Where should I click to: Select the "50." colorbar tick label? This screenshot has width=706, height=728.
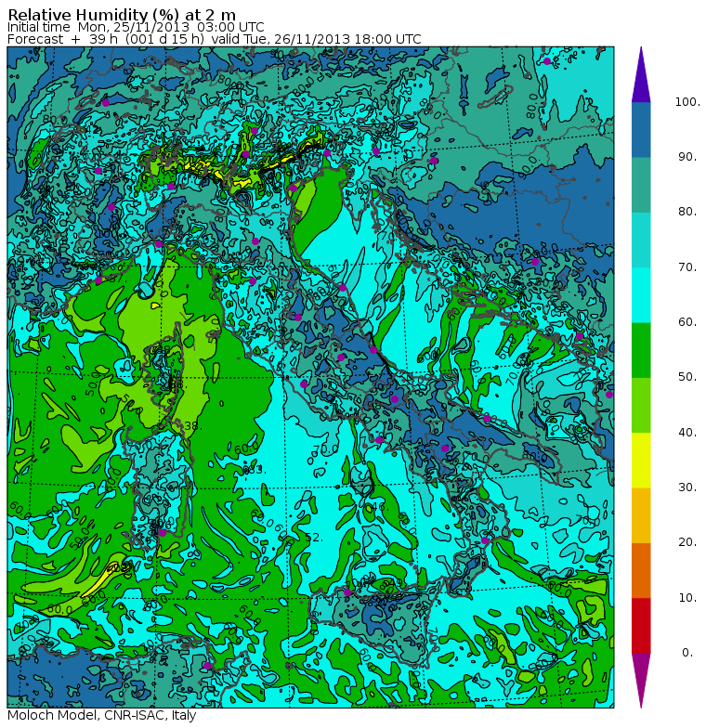pos(687,377)
